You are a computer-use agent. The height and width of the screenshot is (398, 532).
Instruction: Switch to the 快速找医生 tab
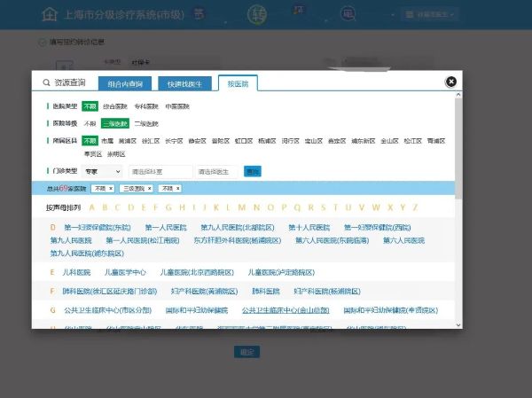[x=186, y=83]
